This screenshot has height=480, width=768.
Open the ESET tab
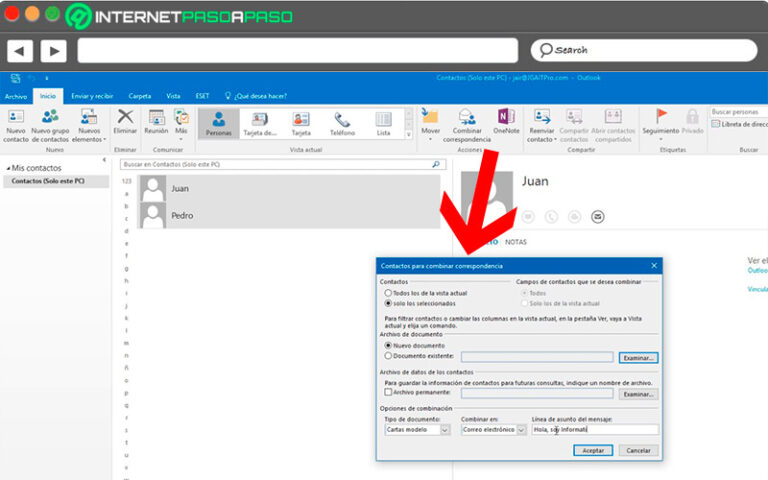[x=202, y=96]
